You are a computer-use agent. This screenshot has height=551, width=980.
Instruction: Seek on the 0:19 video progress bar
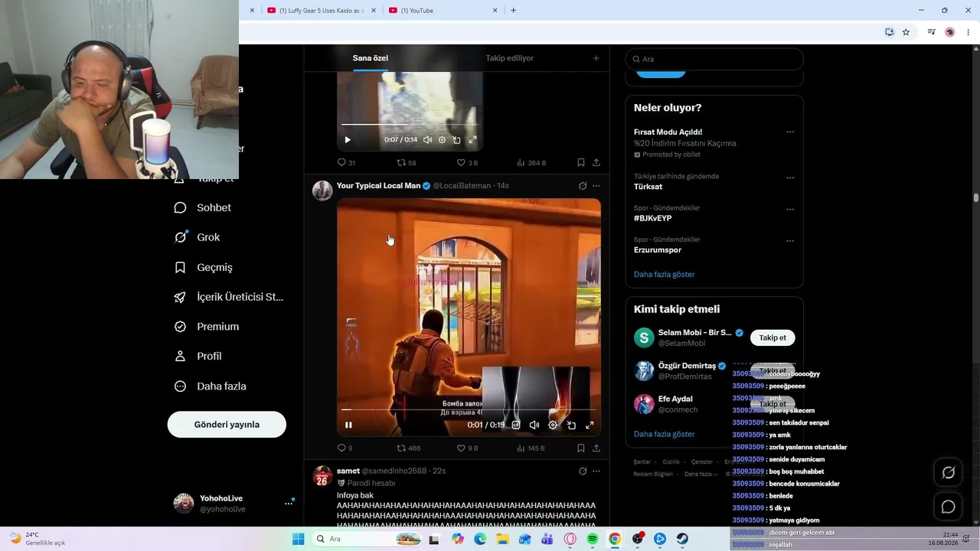pyautogui.click(x=469, y=410)
